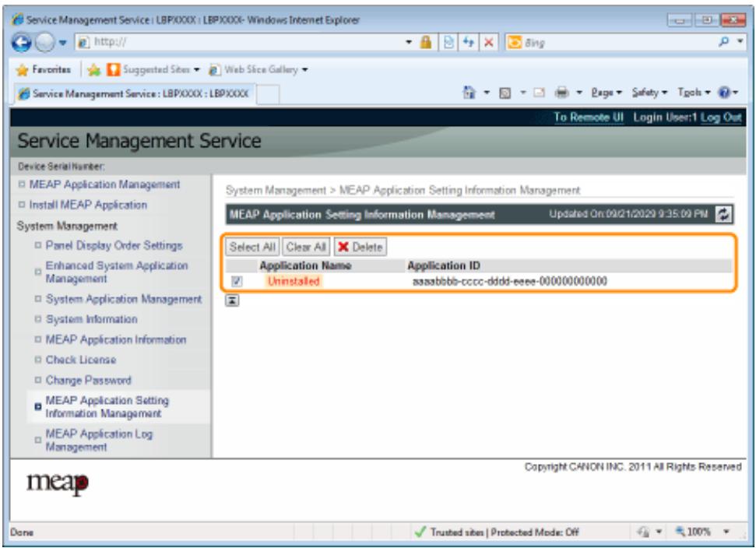
Task: Open Enhanced System Application Management
Action: pos(117,272)
